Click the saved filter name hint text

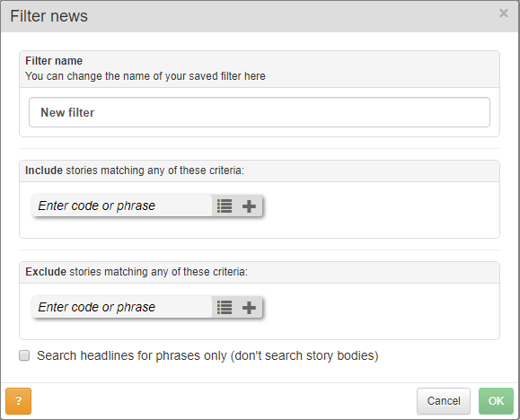[145, 76]
